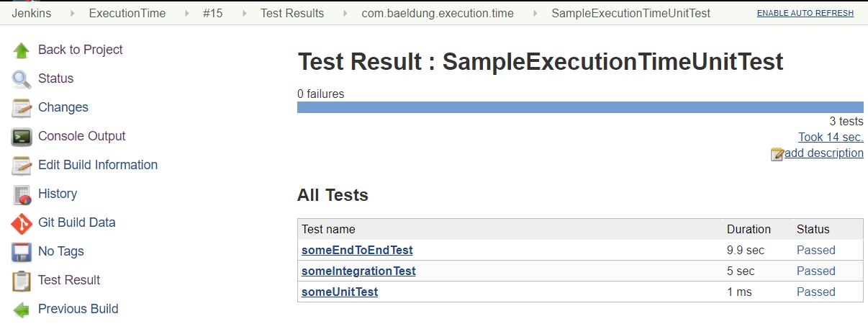Expand breadcrumb arrow after ExecutionTime

(x=186, y=14)
